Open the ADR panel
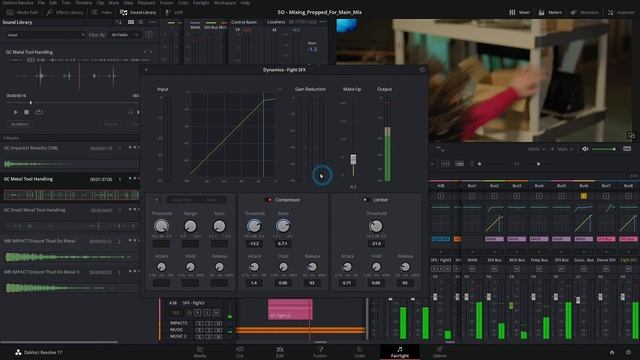 [x=175, y=12]
